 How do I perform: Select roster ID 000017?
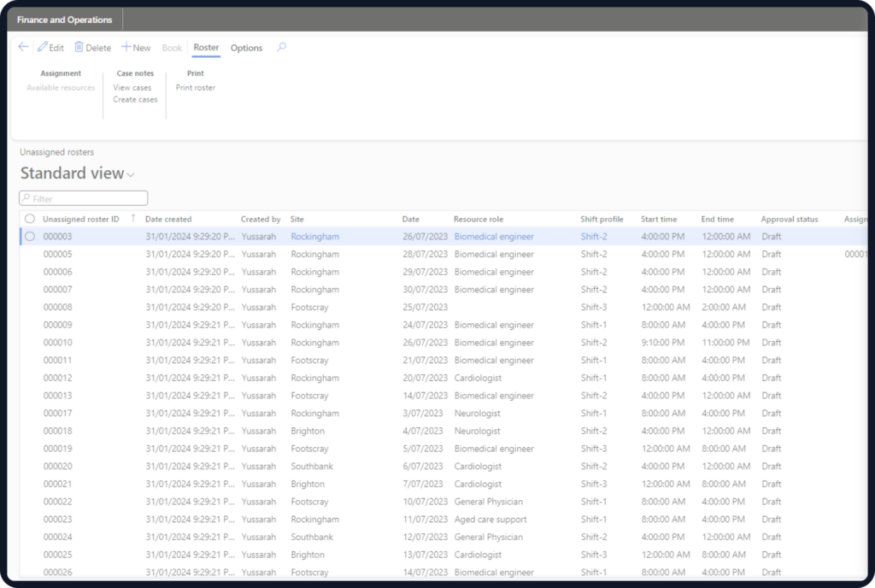pos(57,414)
